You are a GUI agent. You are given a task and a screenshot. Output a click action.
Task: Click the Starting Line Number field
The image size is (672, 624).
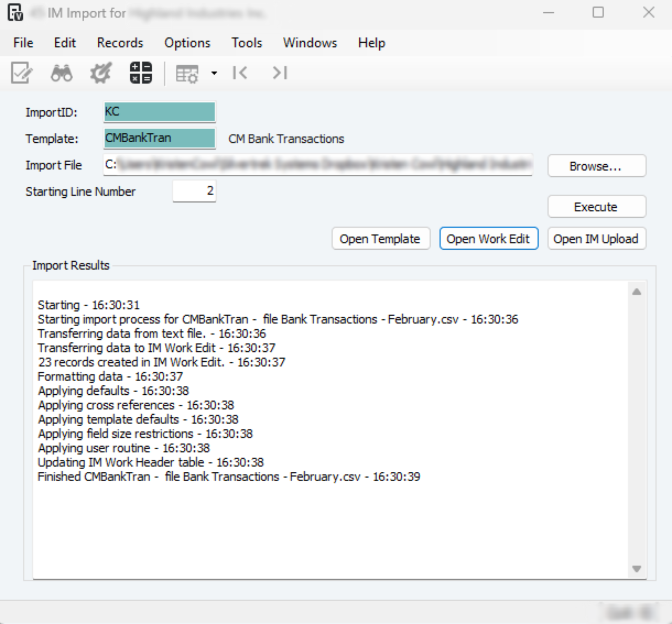[x=194, y=191]
